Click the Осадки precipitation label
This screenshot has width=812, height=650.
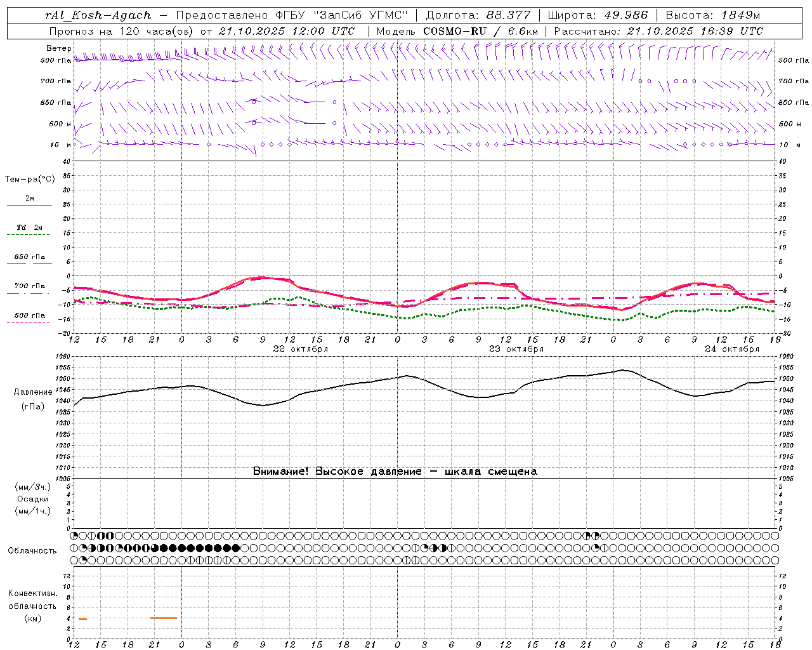(33, 499)
